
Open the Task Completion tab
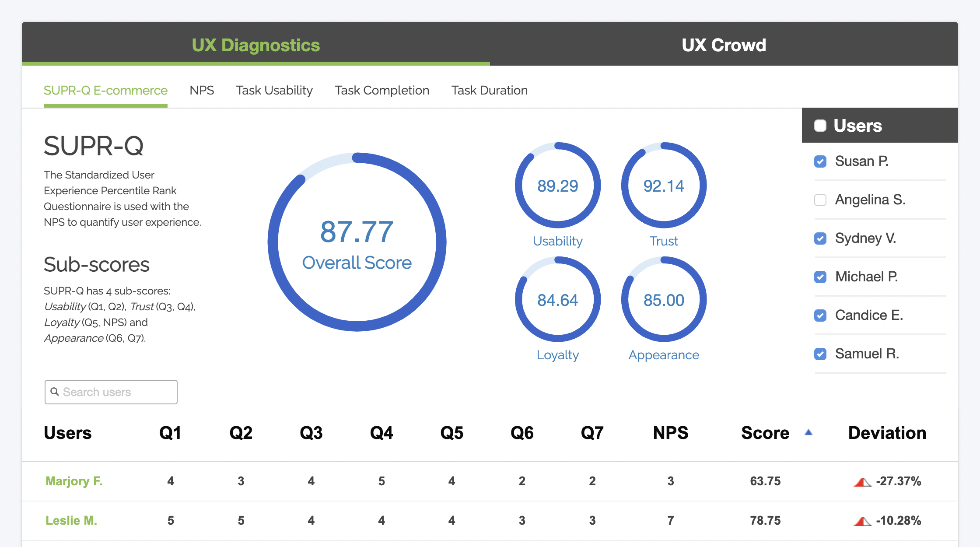[x=381, y=89]
